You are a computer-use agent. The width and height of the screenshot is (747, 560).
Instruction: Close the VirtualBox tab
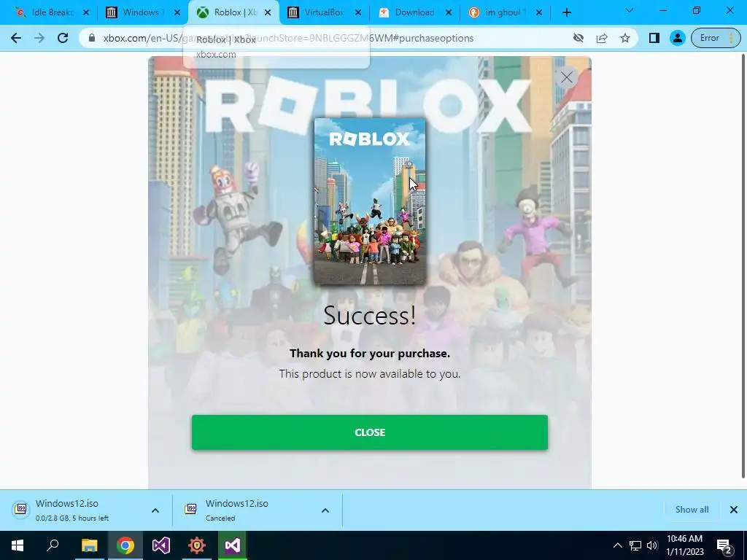click(x=358, y=12)
